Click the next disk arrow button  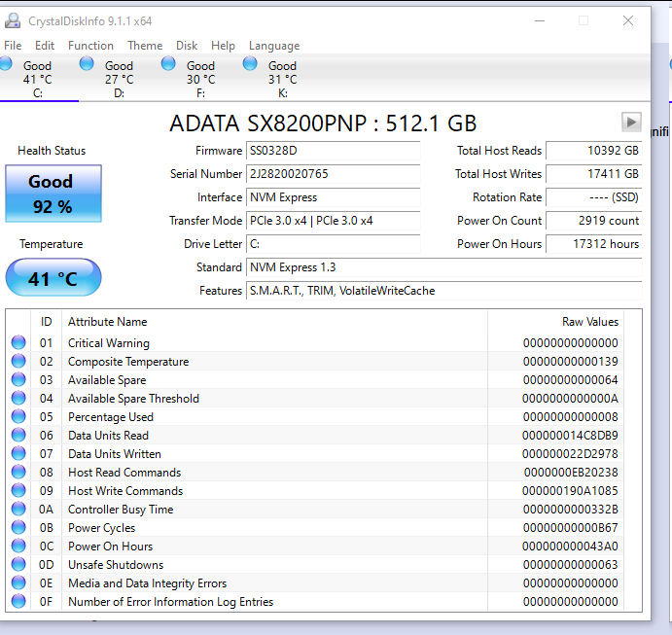pos(631,122)
